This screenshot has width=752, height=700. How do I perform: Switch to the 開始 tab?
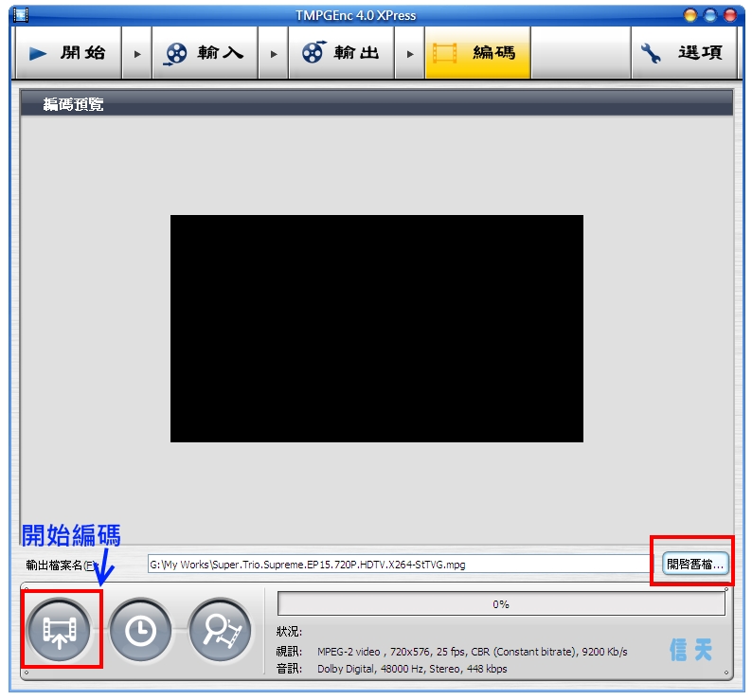68,53
